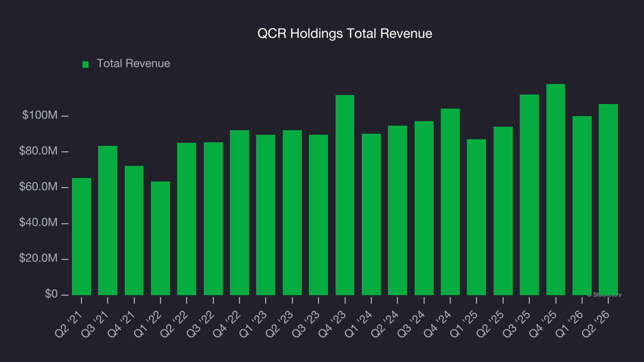Image resolution: width=644 pixels, height=362 pixels.
Task: Select the Q3 '21 revenue bar
Action: pos(108,220)
